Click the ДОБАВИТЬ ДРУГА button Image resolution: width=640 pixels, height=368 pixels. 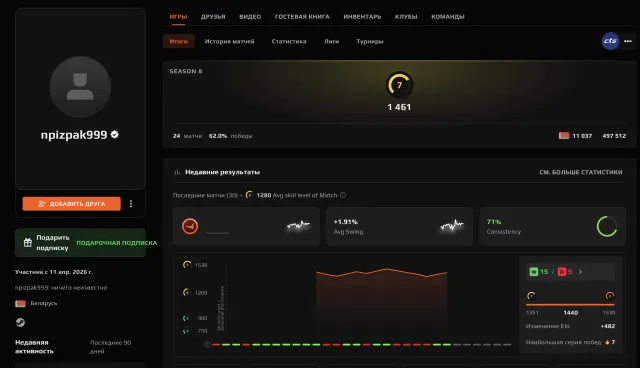(x=71, y=204)
